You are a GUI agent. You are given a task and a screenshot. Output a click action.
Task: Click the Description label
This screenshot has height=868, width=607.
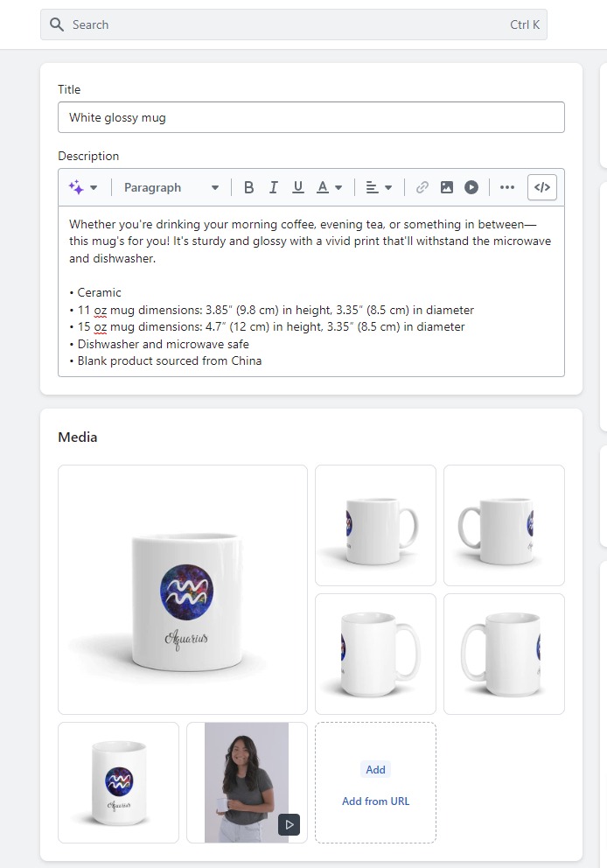click(x=88, y=156)
